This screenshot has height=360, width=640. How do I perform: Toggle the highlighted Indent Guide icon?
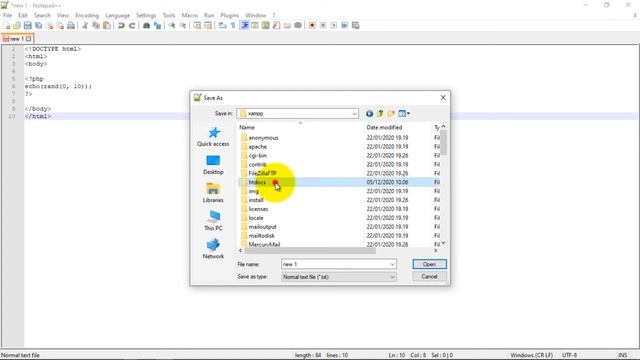tap(244, 25)
